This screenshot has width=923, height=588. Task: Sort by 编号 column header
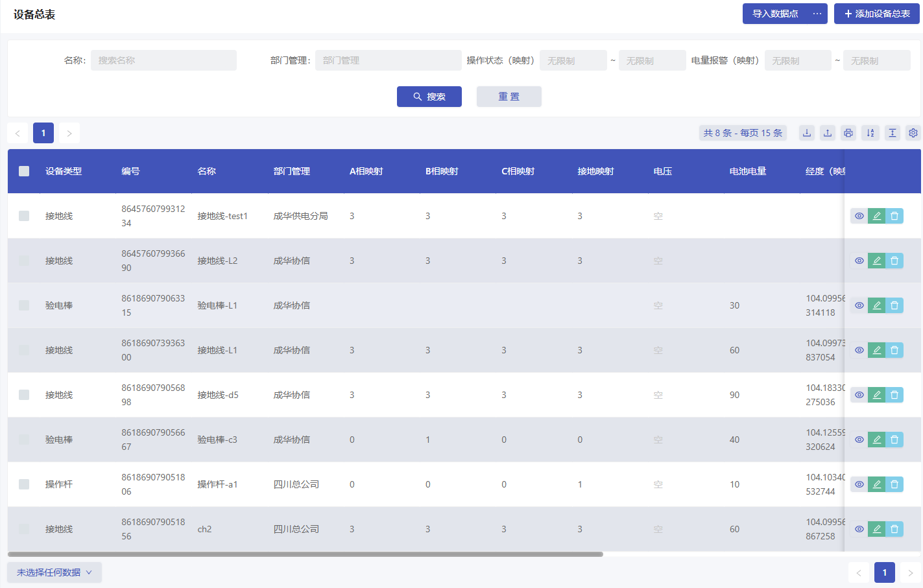pos(130,171)
